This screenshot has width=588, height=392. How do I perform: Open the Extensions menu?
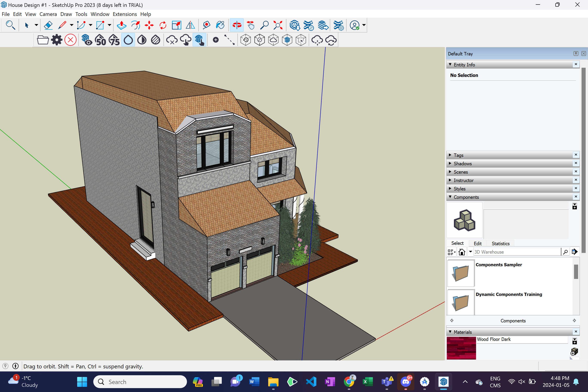[x=124, y=14]
